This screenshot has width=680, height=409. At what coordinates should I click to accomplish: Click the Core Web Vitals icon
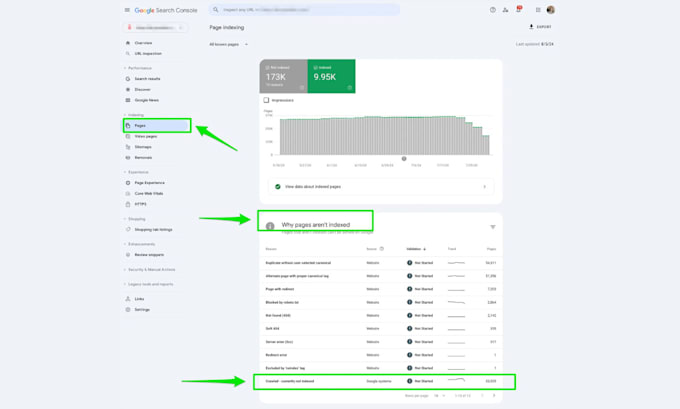coord(128,193)
